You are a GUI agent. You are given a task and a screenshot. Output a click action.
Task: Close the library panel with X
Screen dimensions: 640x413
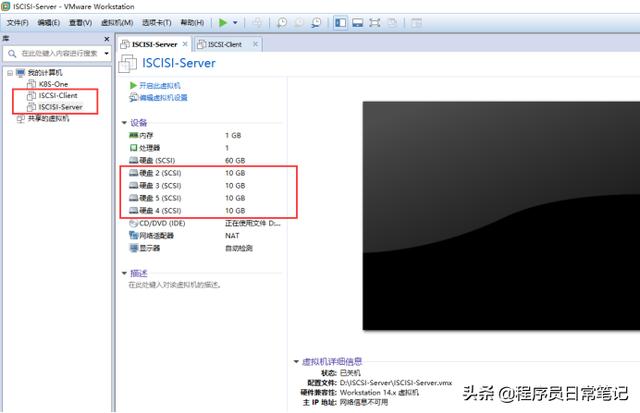pos(107,39)
